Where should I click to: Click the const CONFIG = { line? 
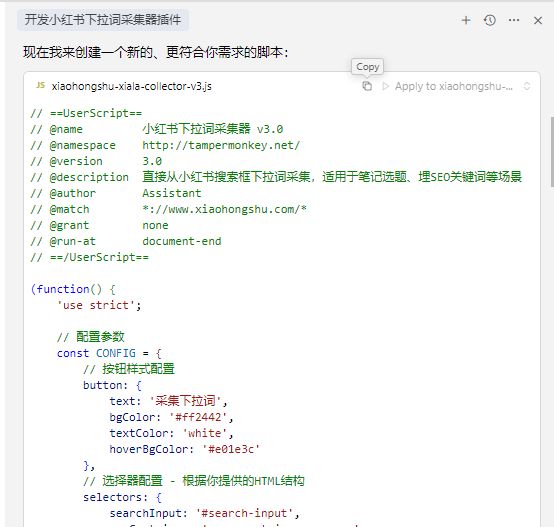(x=109, y=353)
